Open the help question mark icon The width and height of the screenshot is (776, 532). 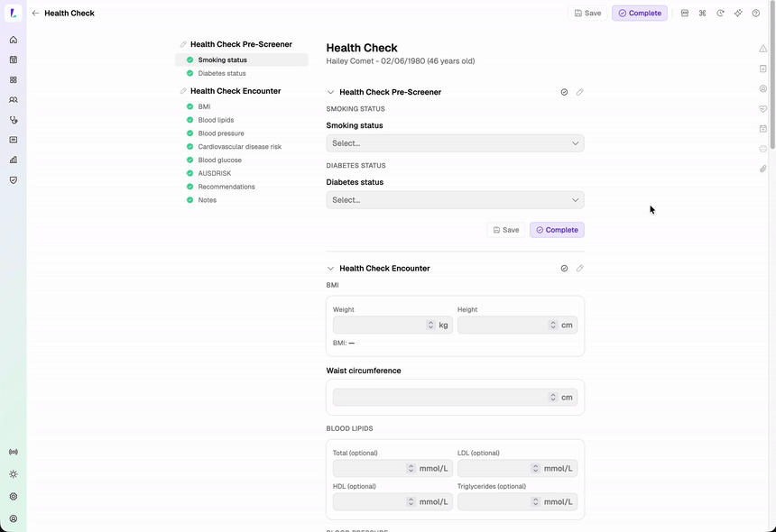point(756,14)
